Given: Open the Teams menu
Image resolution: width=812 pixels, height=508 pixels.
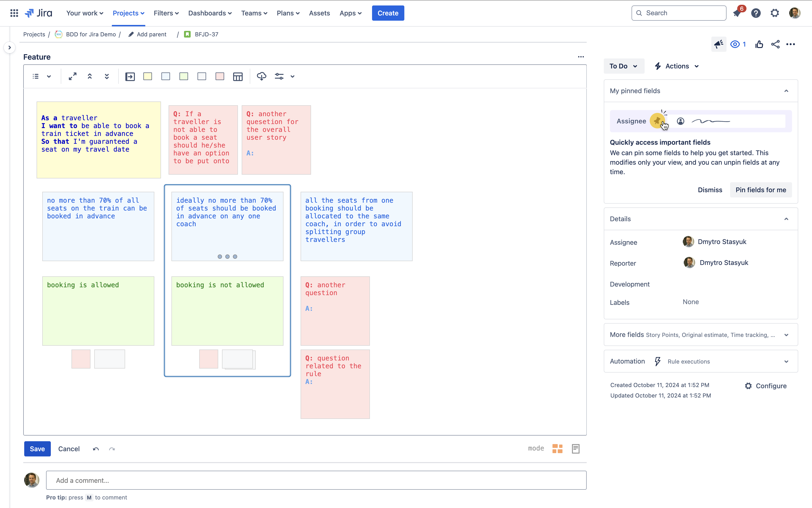Looking at the screenshot, I should coord(254,13).
